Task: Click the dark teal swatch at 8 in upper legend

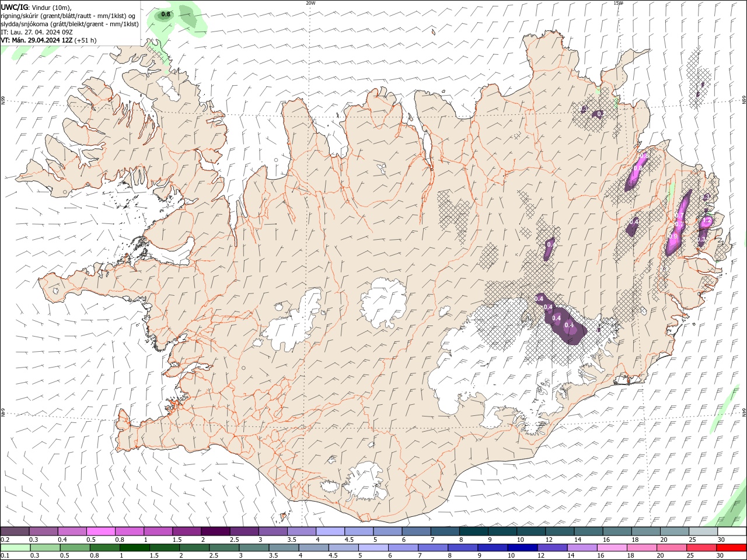Action: point(473,531)
